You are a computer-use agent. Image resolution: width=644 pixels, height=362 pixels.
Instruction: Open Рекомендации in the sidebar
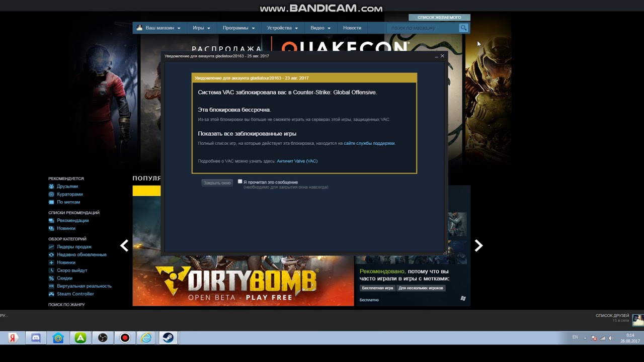coord(73,220)
